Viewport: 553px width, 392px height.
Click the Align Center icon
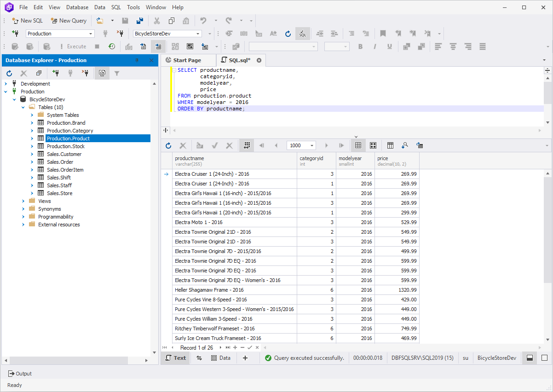[453, 46]
